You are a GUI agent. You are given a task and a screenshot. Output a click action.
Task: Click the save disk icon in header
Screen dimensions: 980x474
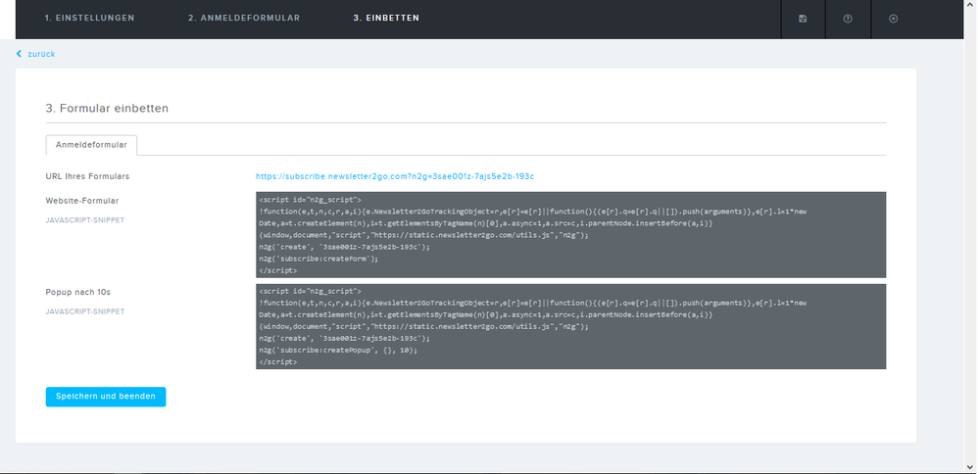[x=803, y=19]
